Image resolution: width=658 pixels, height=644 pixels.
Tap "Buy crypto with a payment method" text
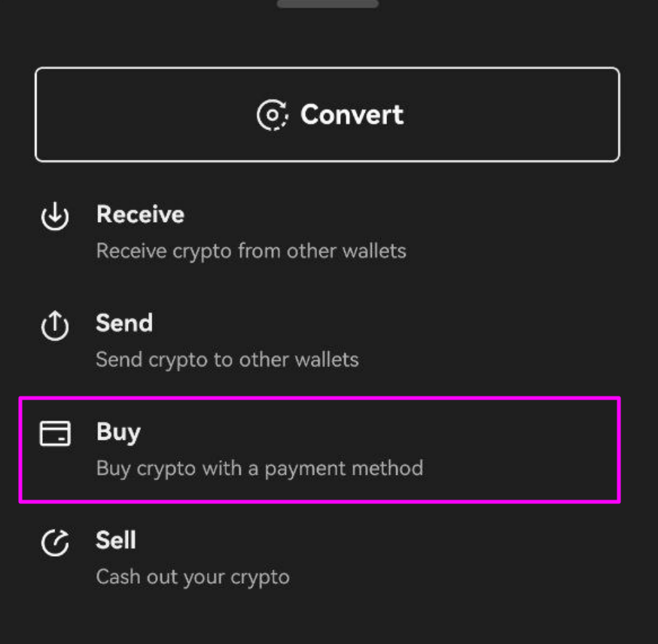click(259, 468)
